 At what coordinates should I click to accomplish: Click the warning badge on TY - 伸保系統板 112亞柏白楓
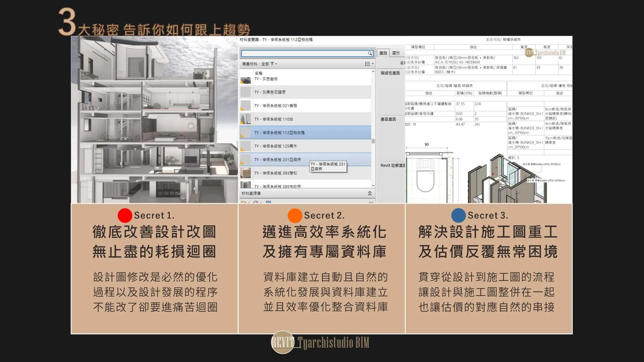(242, 135)
